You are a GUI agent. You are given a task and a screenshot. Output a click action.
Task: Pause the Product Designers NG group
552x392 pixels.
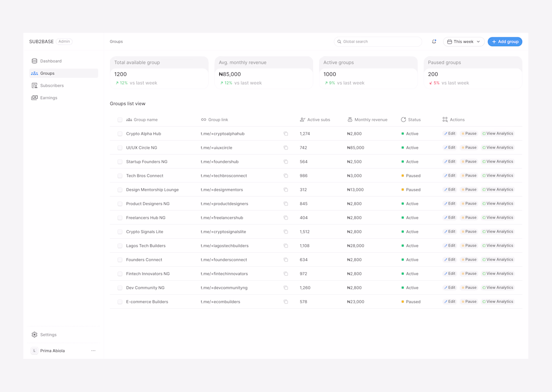pyautogui.click(x=469, y=204)
